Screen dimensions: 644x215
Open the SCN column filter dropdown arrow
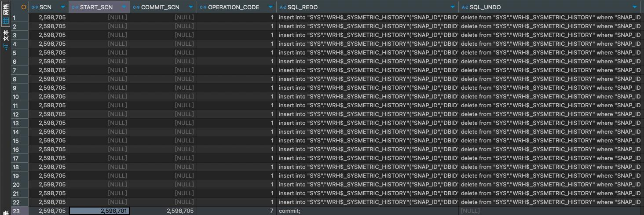[x=63, y=7]
